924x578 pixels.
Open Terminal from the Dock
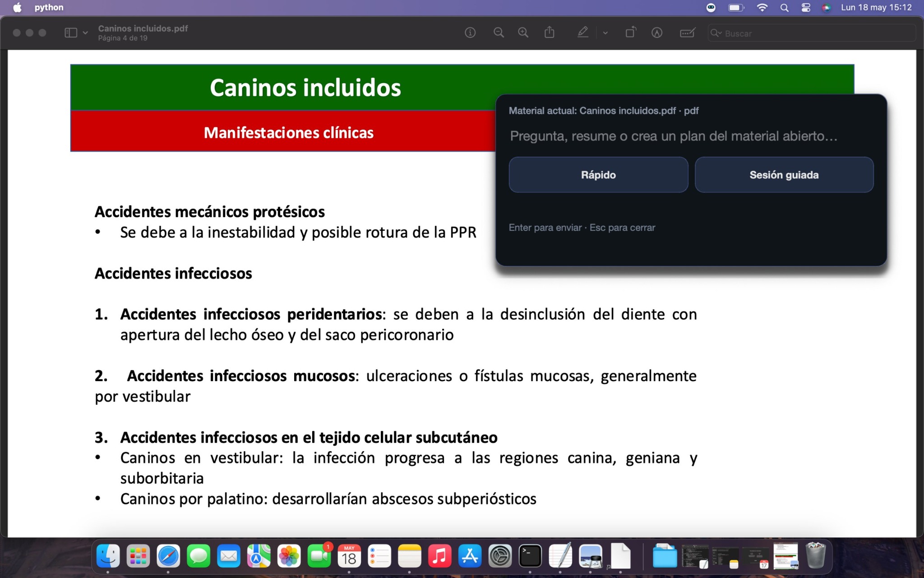[x=530, y=555]
